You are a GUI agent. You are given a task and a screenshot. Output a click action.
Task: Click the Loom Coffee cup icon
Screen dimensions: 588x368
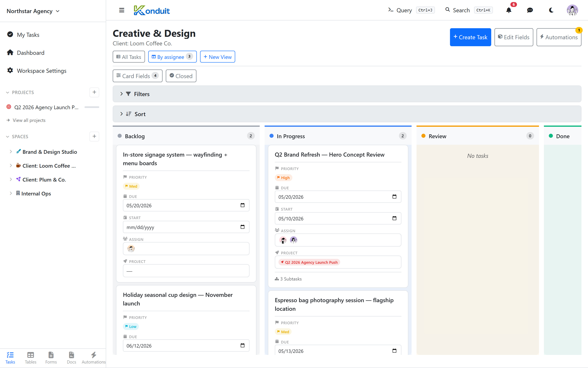tap(18, 165)
